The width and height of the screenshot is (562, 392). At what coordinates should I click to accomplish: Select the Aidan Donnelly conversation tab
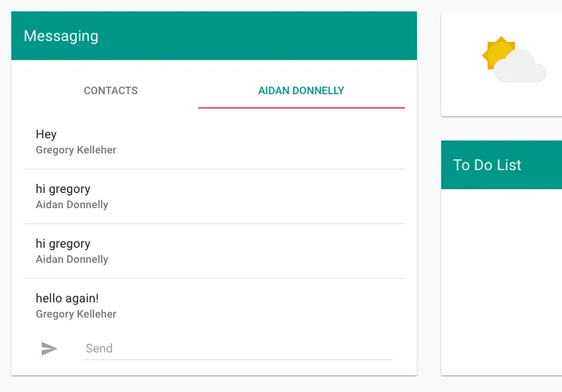pos(301,90)
